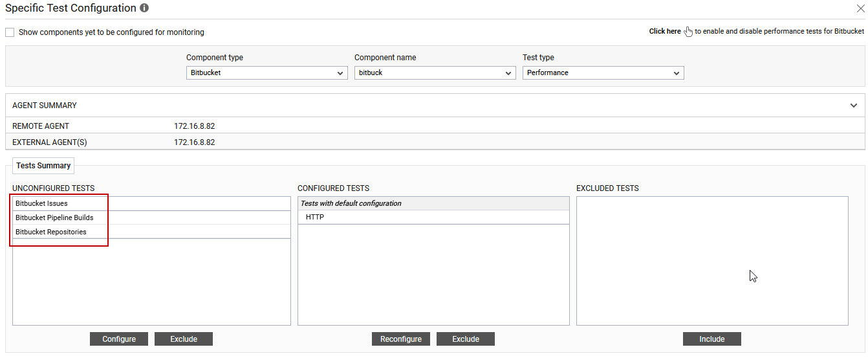Image resolution: width=868 pixels, height=358 pixels.
Task: Collapse the Agent Summary section chevron
Action: [x=854, y=105]
